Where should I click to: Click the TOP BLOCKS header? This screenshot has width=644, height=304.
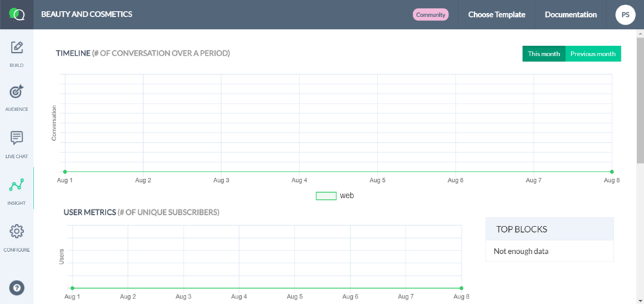pyautogui.click(x=549, y=229)
